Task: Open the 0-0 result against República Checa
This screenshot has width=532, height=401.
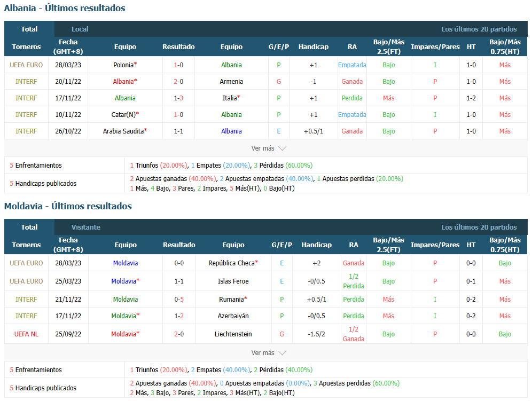Action: click(179, 263)
